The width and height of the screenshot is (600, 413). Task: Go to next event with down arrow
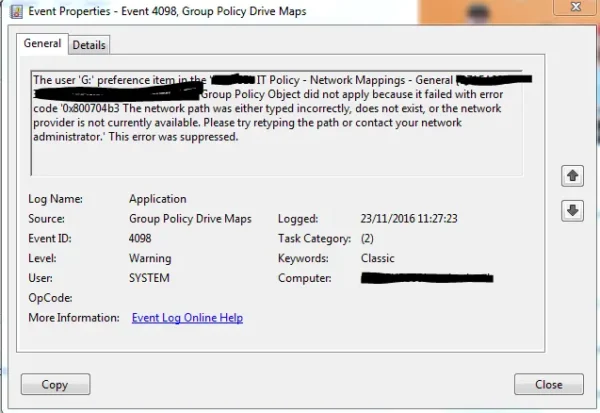click(x=572, y=211)
